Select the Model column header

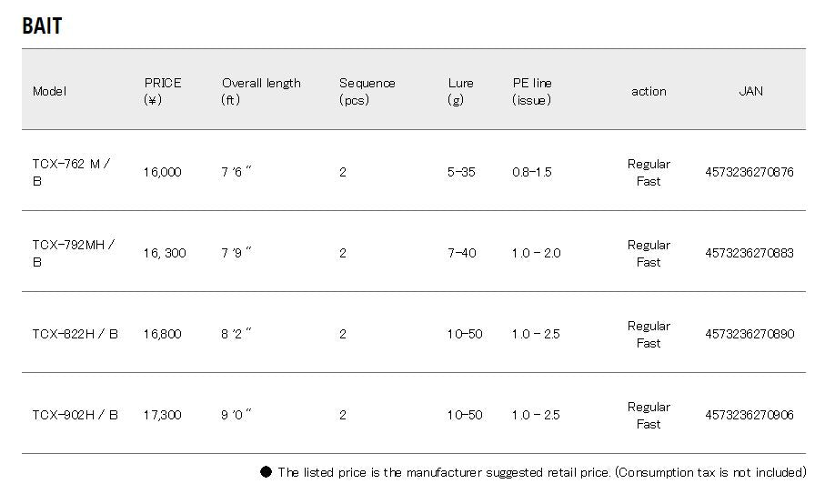pyautogui.click(x=50, y=91)
